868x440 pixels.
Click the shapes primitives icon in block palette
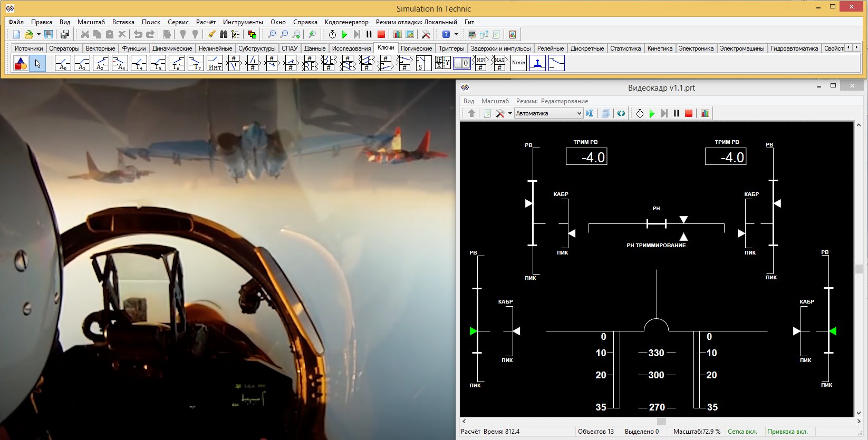(x=21, y=63)
